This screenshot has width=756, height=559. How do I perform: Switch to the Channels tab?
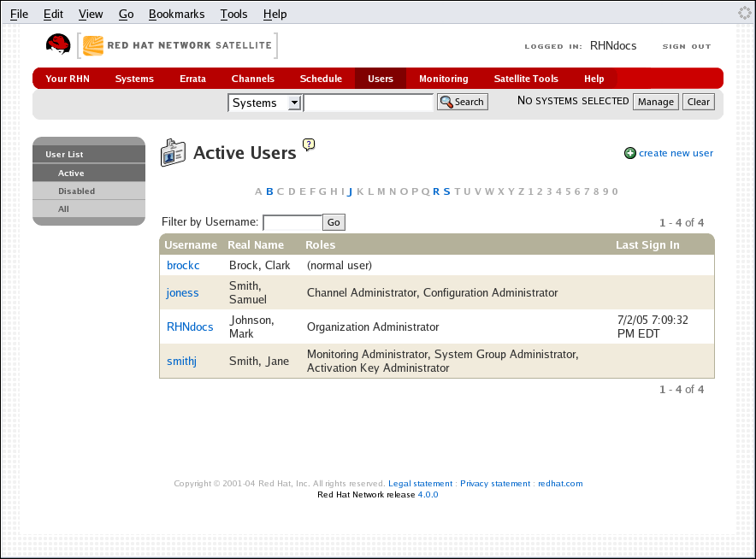coord(252,79)
